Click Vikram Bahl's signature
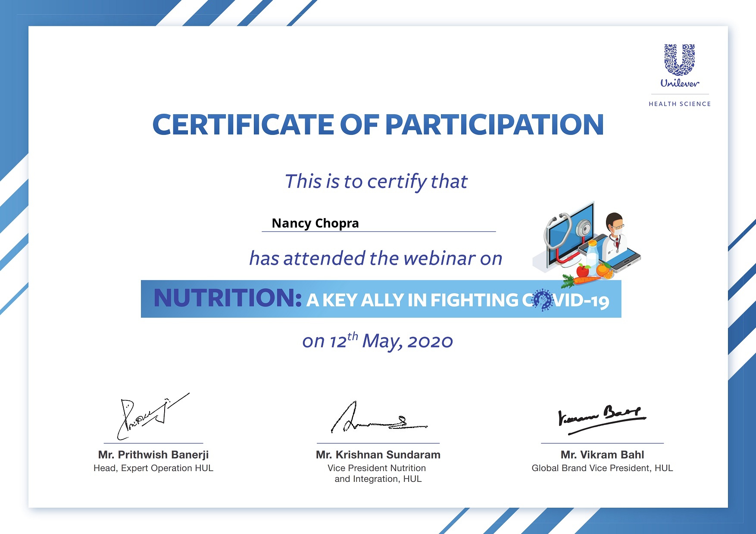Viewport: 756px width, 534px height. pos(602,417)
